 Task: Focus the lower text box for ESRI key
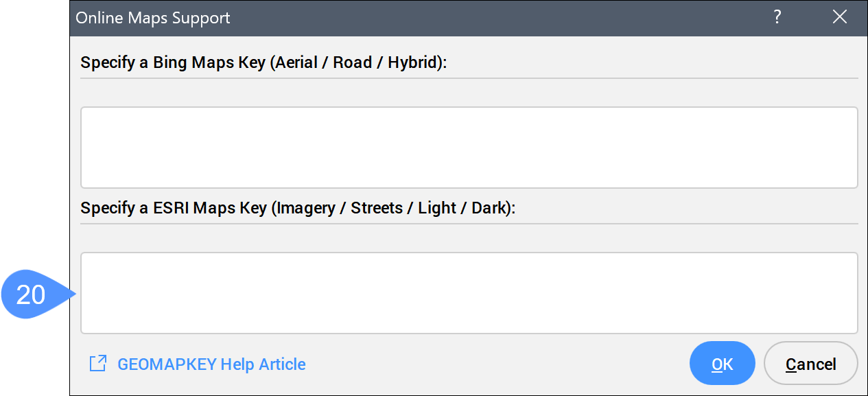(469, 292)
